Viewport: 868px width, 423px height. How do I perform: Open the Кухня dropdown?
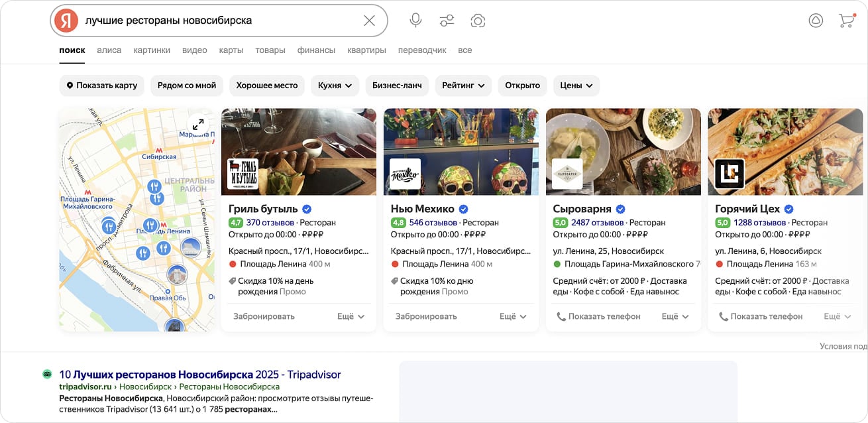(x=335, y=86)
